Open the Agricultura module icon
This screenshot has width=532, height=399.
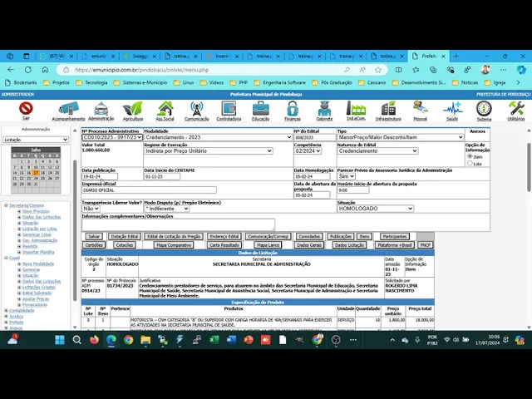pyautogui.click(x=133, y=109)
